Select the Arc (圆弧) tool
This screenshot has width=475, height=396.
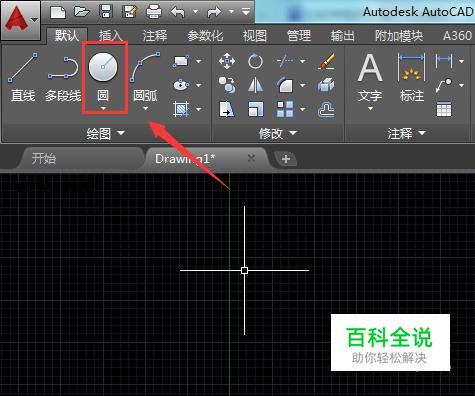[145, 77]
